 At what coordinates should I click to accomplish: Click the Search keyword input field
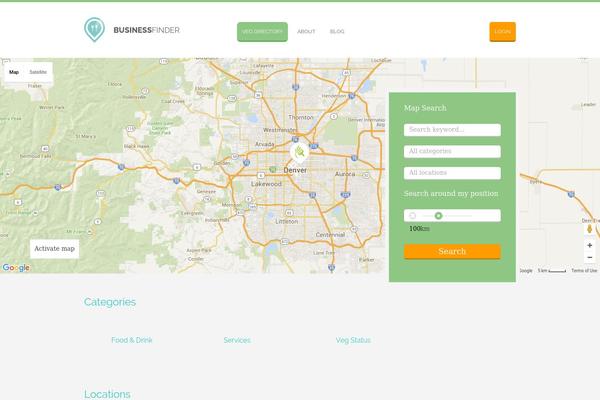452,130
